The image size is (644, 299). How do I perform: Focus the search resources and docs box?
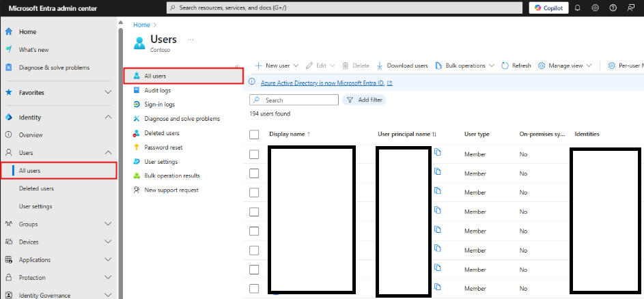click(x=345, y=8)
